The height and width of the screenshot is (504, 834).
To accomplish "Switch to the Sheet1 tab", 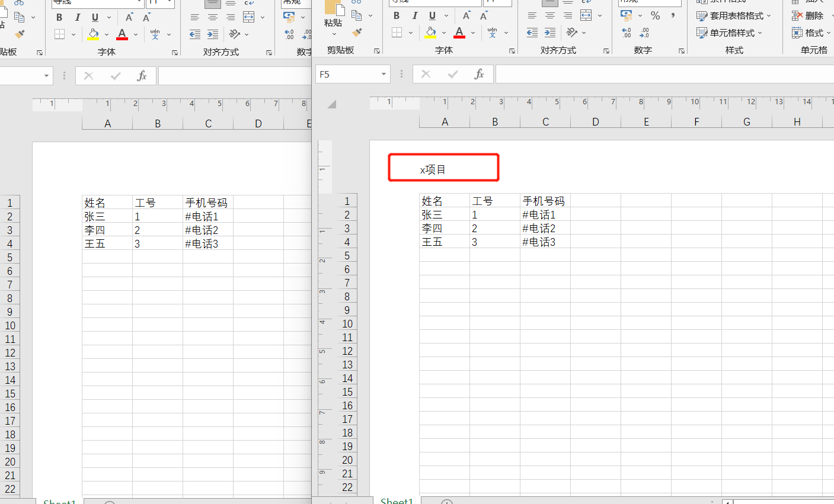I will pyautogui.click(x=397, y=500).
